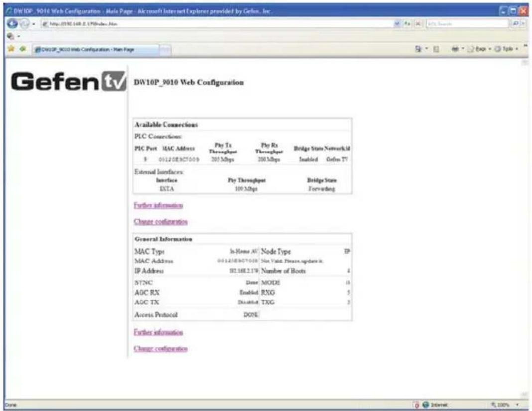Click the search box in the toolbar

[467, 24]
